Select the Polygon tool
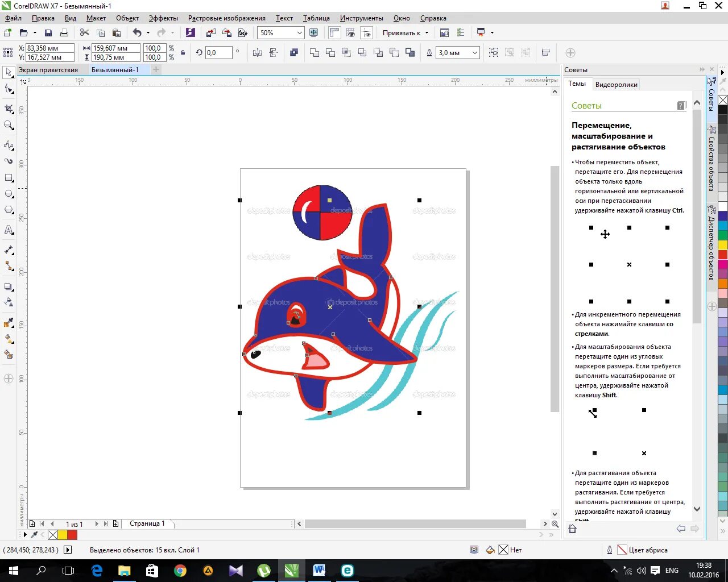This screenshot has height=582, width=728. click(x=9, y=210)
